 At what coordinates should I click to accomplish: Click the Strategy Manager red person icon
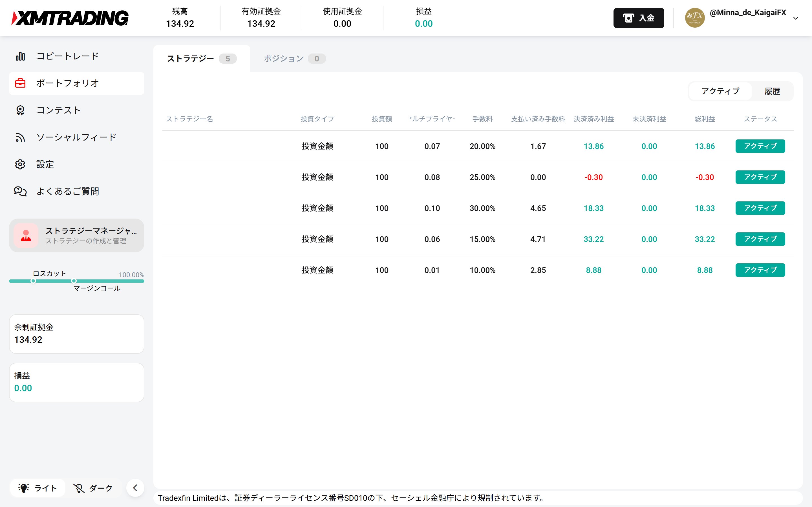[26, 236]
